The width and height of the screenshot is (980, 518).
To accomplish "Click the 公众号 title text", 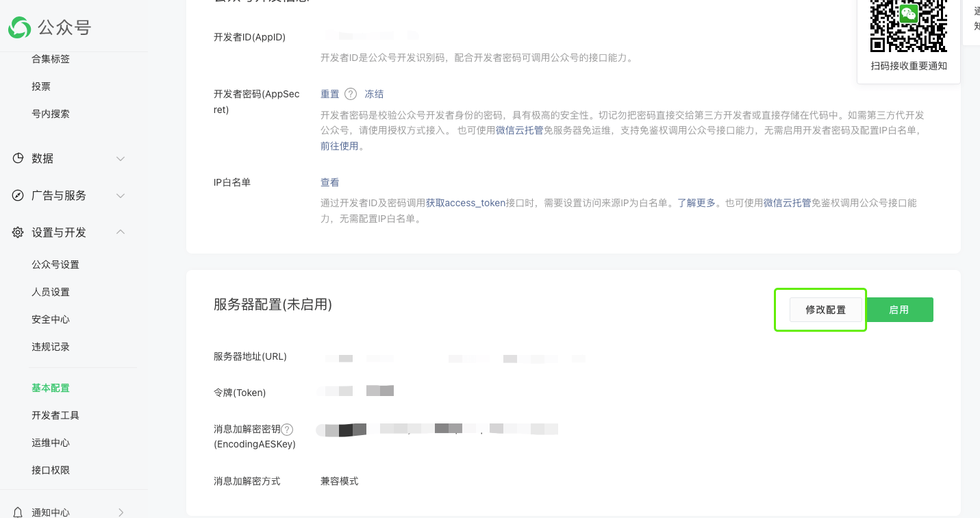I will [x=64, y=27].
